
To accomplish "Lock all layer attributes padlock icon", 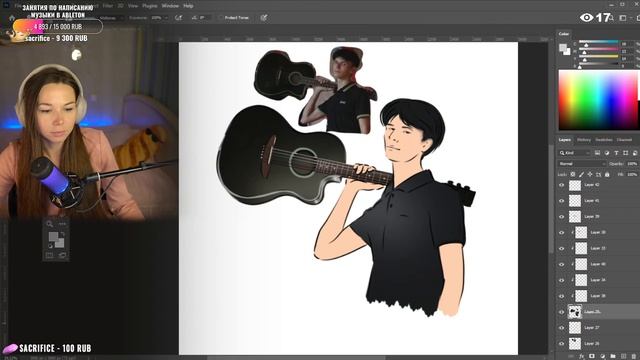I will pos(607,174).
